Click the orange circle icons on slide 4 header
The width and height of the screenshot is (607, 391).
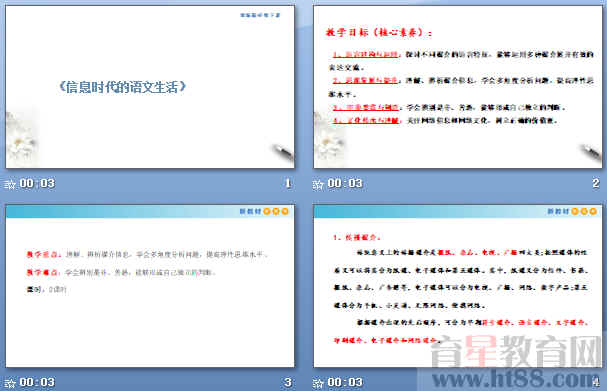[584, 211]
